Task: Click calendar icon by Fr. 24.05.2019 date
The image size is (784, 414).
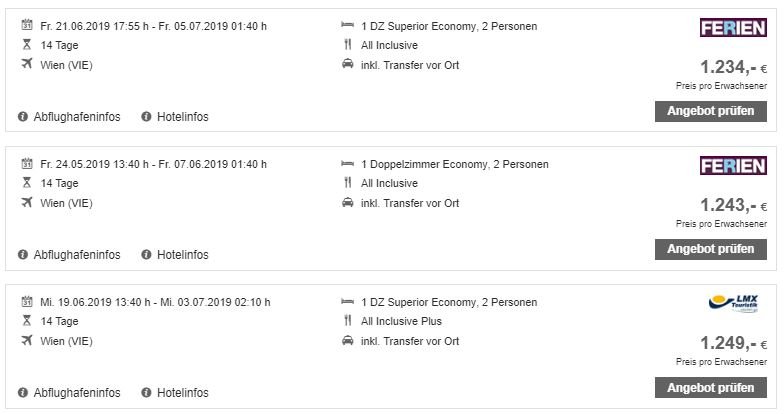Action: (26, 164)
